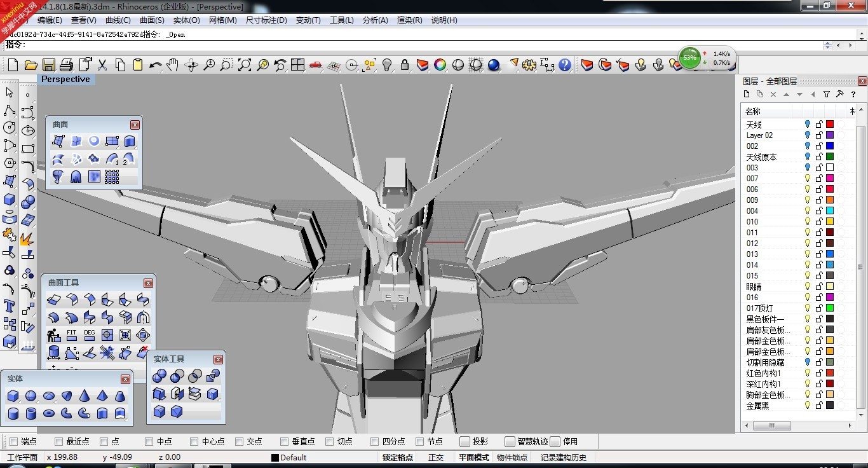Click the grid of points icon in 曲面 panel

(x=112, y=177)
